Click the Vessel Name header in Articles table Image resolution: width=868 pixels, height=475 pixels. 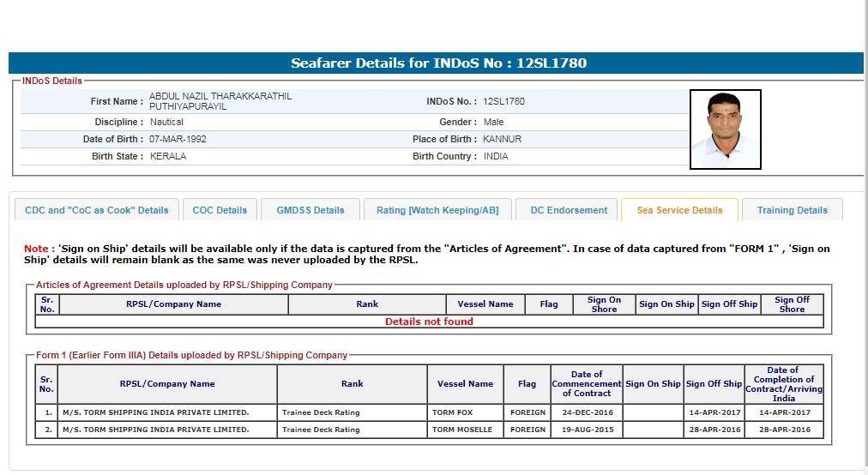pos(485,304)
